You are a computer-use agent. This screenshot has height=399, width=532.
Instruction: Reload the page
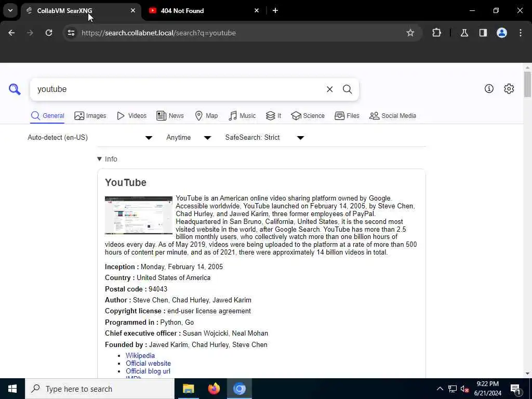tap(49, 33)
